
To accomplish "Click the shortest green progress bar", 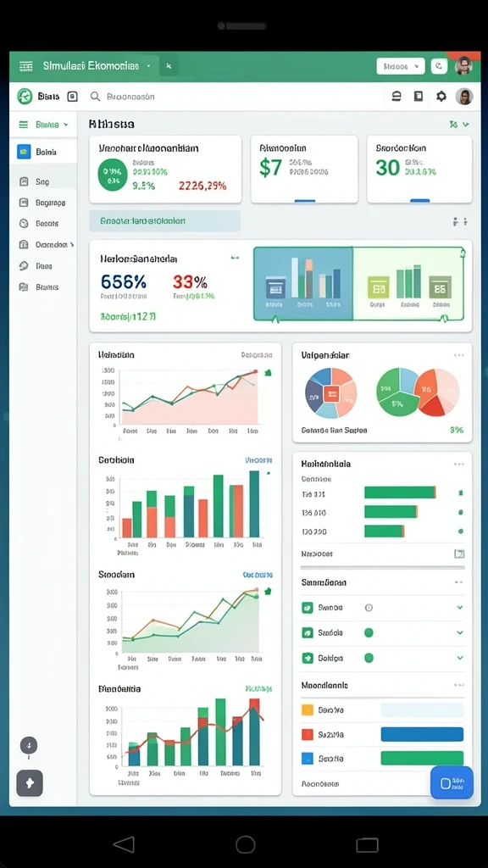I will (x=385, y=531).
